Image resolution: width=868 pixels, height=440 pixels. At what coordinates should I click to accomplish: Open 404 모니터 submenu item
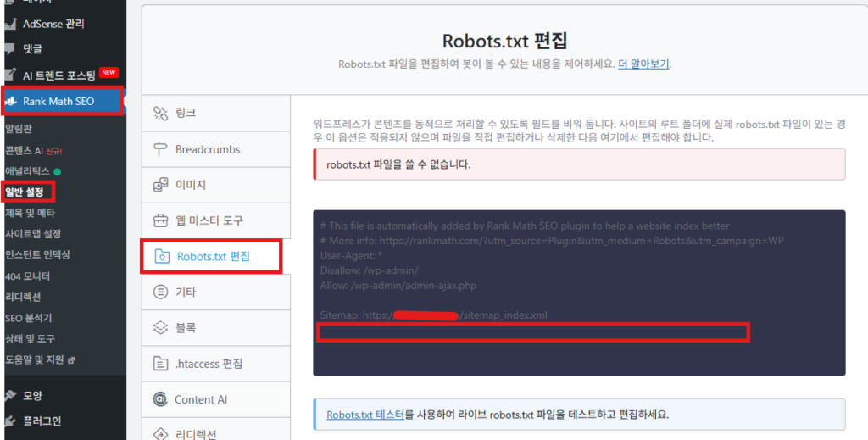[27, 276]
